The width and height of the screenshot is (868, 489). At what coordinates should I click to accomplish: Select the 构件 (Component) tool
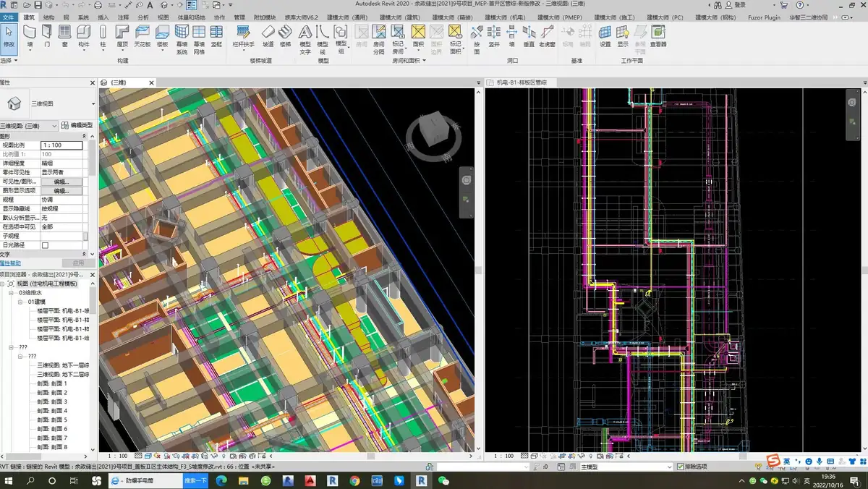84,36
